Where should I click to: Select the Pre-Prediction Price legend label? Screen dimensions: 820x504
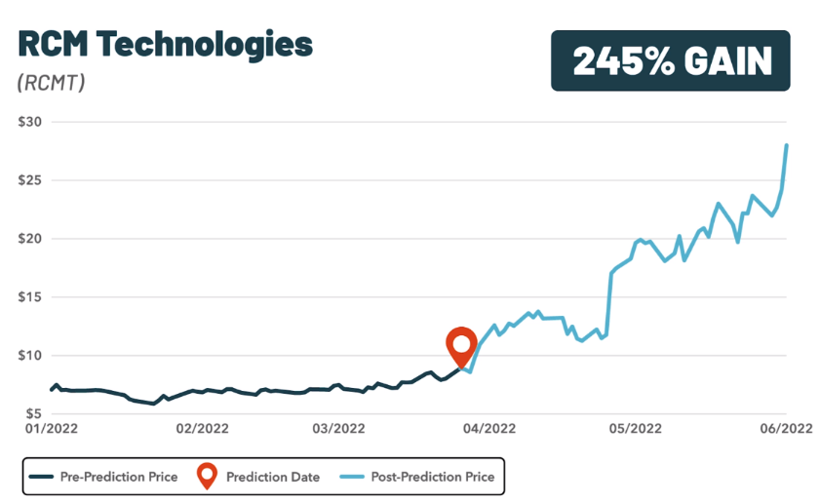click(x=118, y=478)
